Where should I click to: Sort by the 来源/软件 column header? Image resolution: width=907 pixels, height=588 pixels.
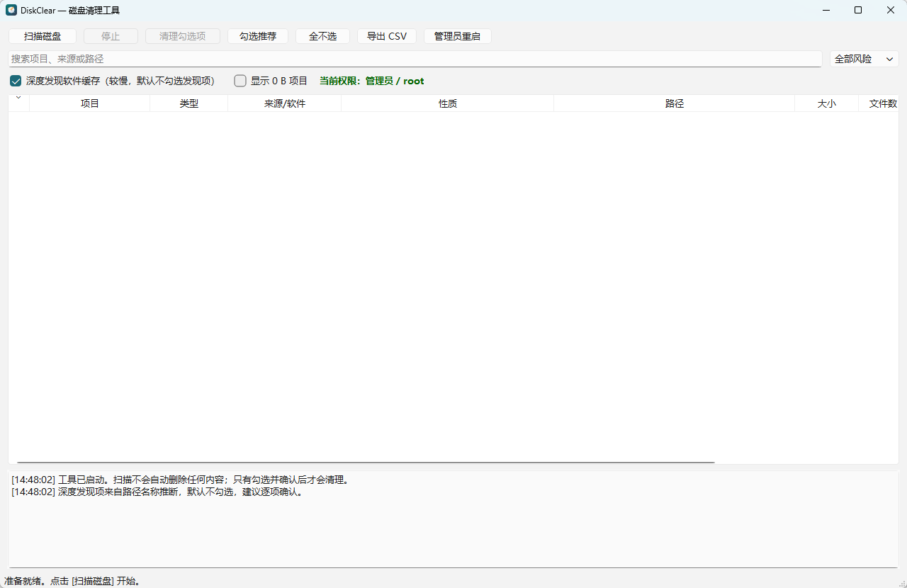[285, 103]
